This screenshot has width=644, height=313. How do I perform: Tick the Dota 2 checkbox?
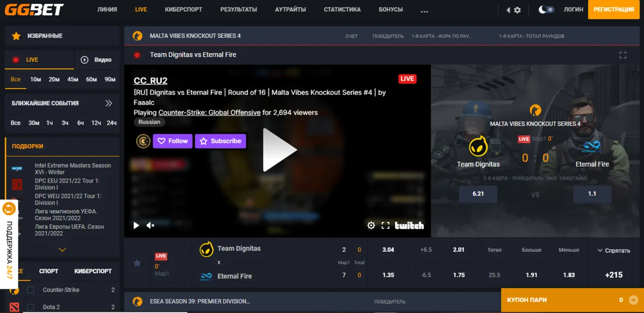pyautogui.click(x=31, y=307)
